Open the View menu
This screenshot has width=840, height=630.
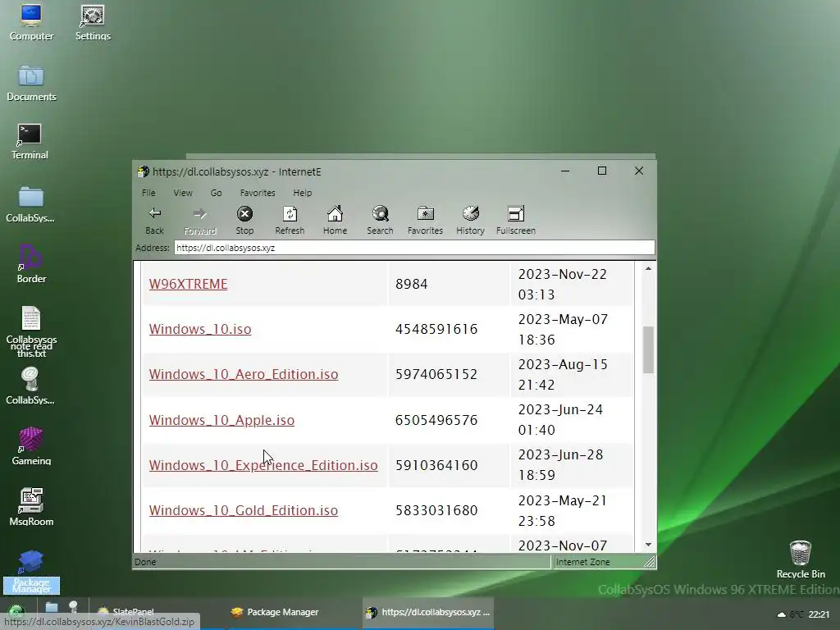(x=183, y=193)
